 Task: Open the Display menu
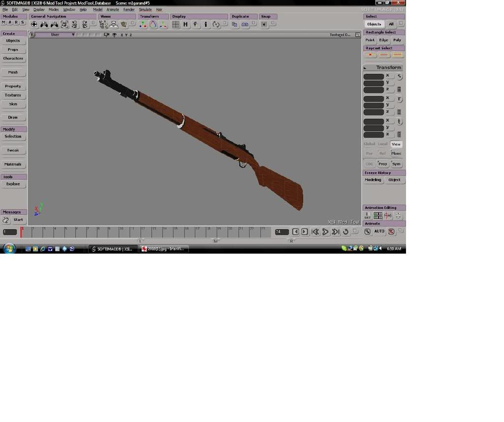coord(39,10)
